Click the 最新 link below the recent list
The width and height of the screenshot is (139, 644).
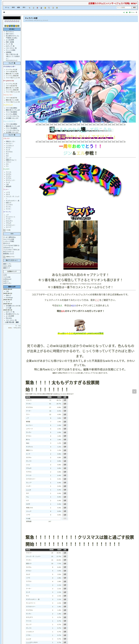coord(17,322)
